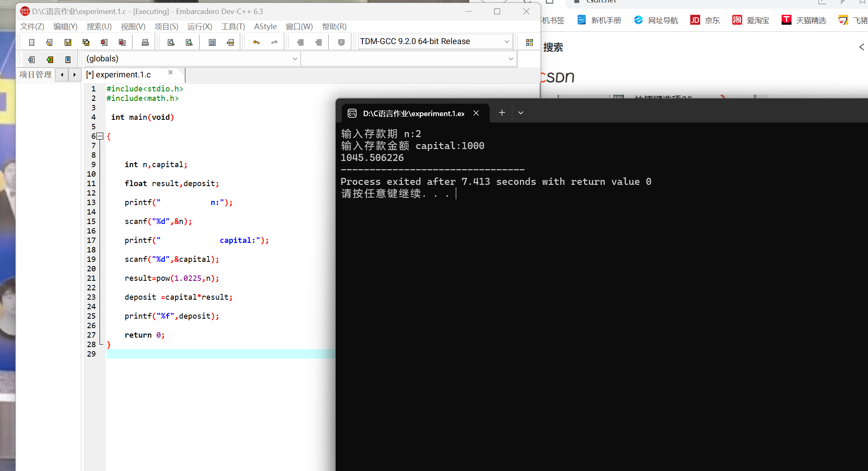Screen dimensions: 868x471
Task: Expand the (globals) scope dropdown
Action: coord(295,59)
